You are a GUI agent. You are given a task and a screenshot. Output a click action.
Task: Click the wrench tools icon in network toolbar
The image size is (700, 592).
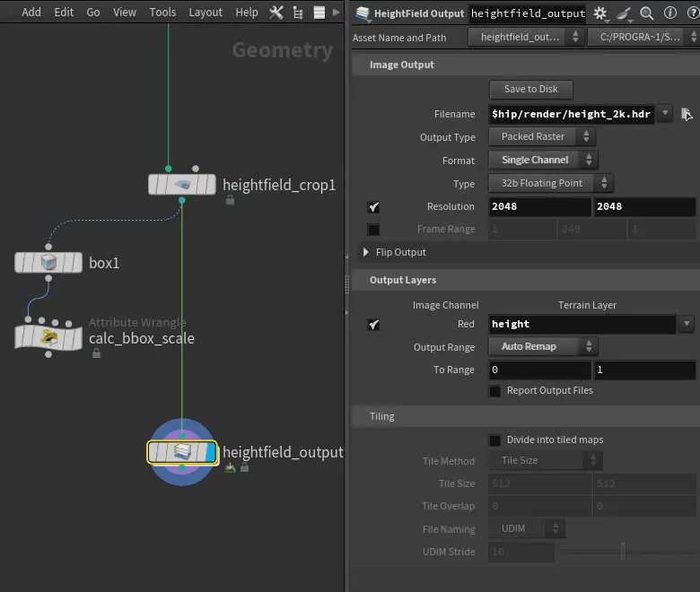click(x=276, y=13)
